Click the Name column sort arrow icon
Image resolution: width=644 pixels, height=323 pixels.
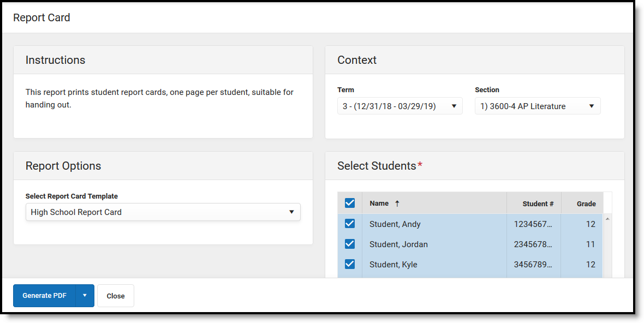[x=397, y=204]
